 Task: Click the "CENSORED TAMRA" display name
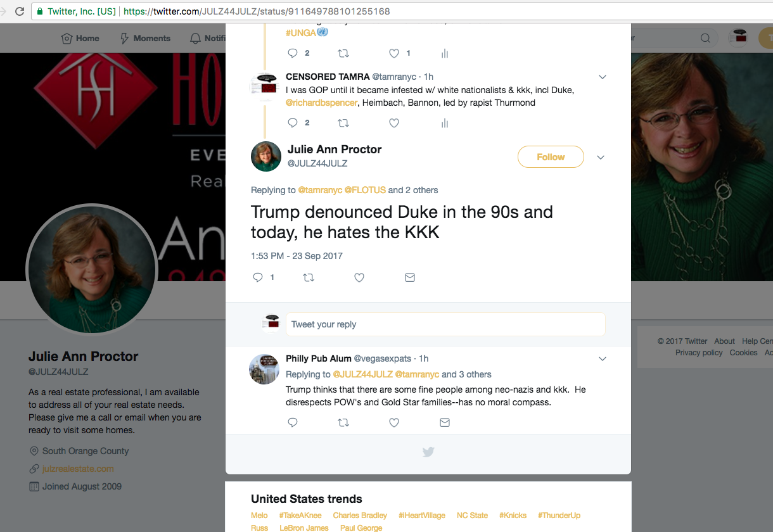(x=328, y=77)
